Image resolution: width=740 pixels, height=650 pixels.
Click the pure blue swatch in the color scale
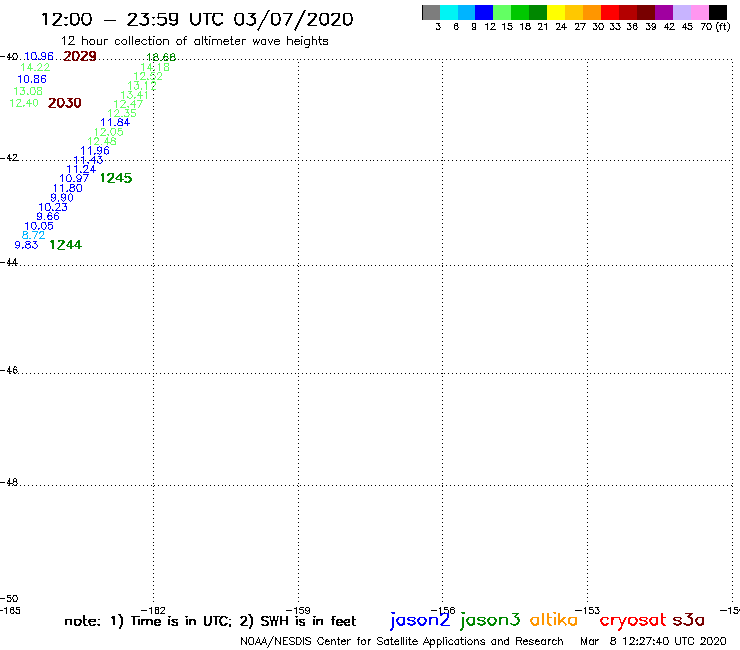point(484,12)
